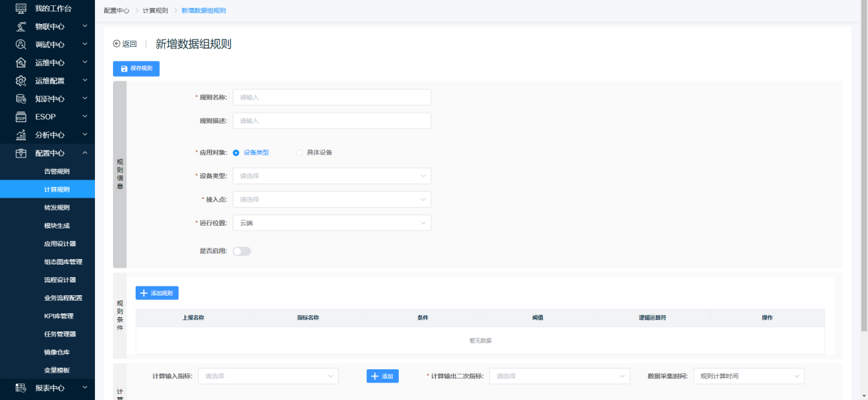Open 告警规则 in the sidebar menu

pyautogui.click(x=57, y=172)
